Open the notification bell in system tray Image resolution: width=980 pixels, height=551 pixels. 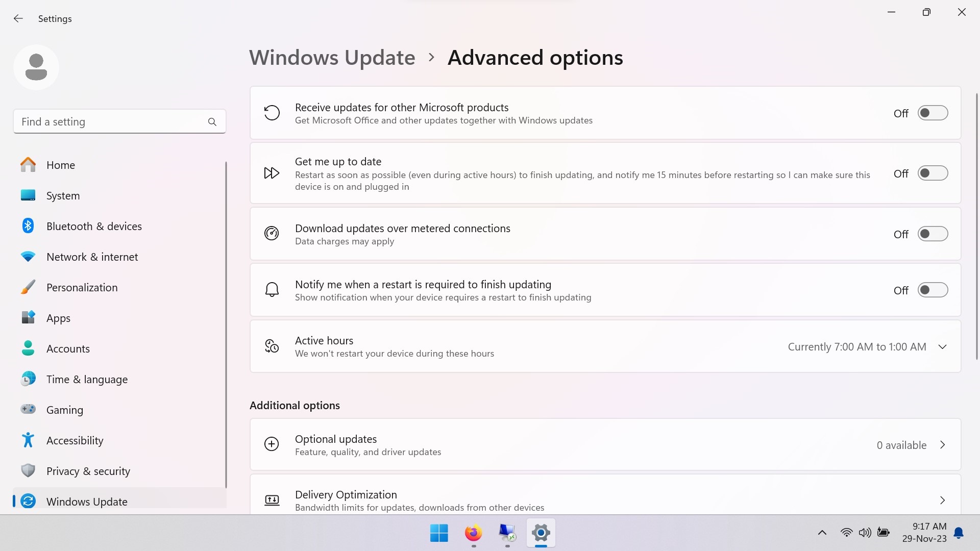coord(959,533)
